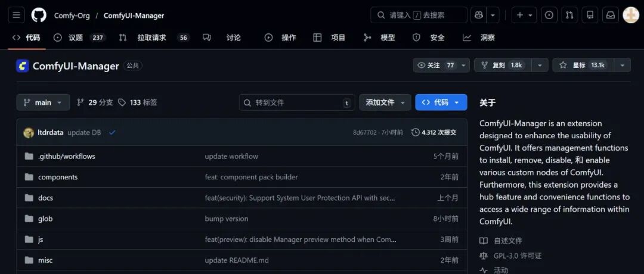Image resolution: width=644 pixels, height=274 pixels.
Task: Click the 复刻 fork button
Action: point(503,65)
